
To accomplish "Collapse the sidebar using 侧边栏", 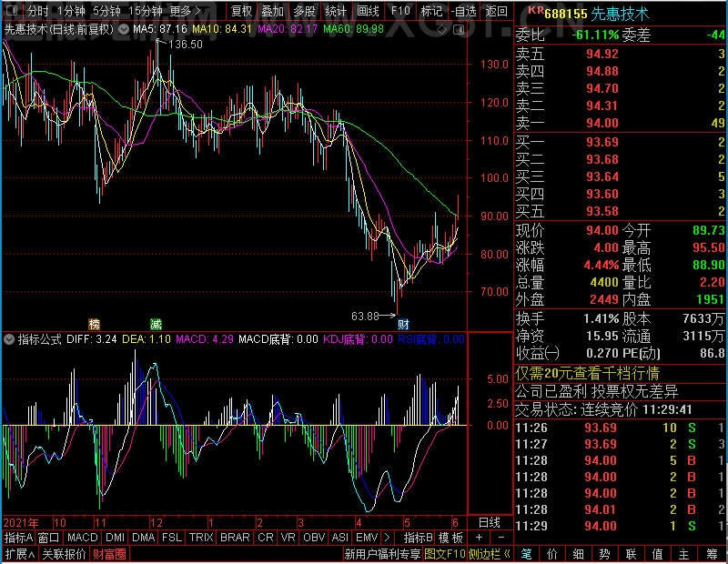I will [x=490, y=554].
